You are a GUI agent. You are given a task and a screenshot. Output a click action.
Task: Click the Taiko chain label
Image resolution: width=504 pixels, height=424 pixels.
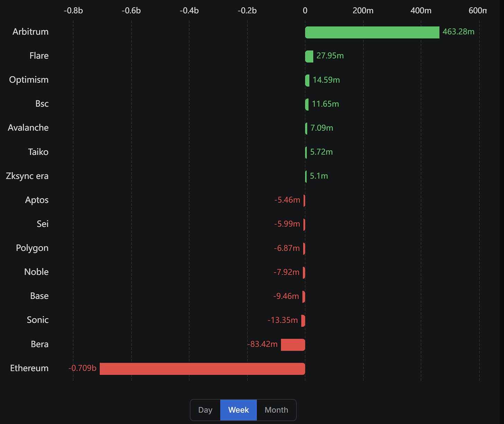(x=38, y=152)
